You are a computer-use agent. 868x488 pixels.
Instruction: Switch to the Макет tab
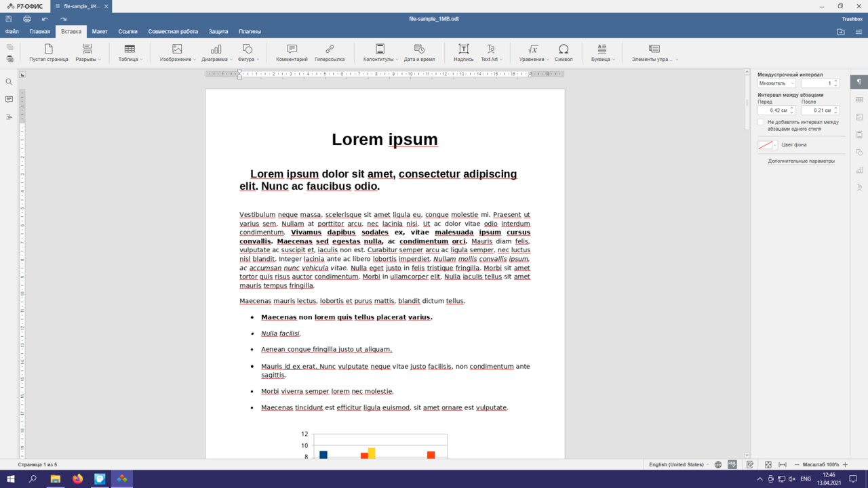tap(100, 31)
